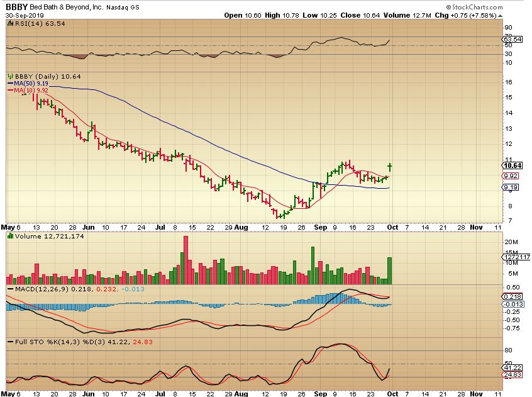Click the latest green volume bar
Viewport: 532px width, 397px height.
tap(390, 271)
